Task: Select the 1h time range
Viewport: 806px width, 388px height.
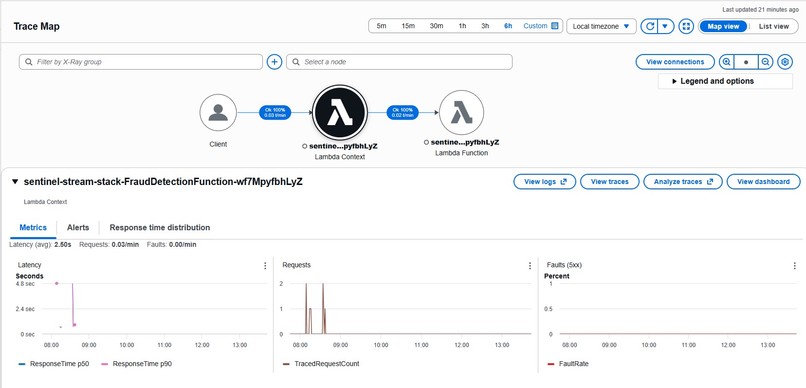Action: 463,26
